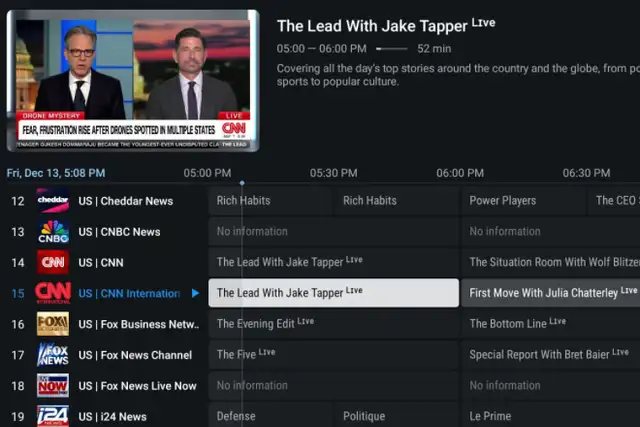
Task: Click the Cheddar News channel logo
Action: pyautogui.click(x=53, y=200)
